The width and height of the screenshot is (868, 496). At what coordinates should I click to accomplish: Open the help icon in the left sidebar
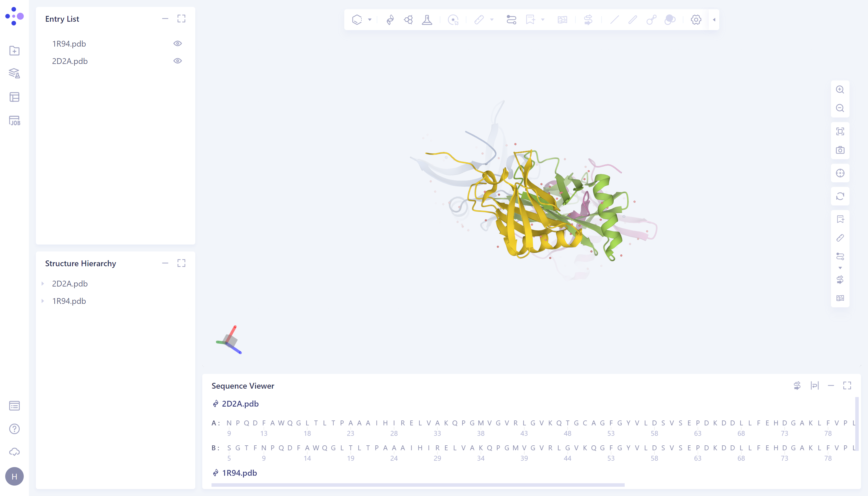tap(14, 429)
